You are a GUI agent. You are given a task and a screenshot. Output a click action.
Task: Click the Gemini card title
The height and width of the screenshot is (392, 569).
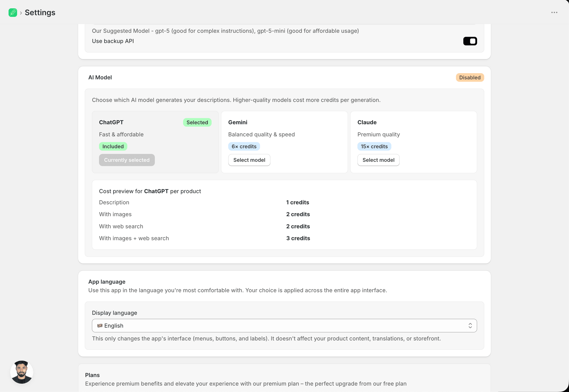pos(238,122)
